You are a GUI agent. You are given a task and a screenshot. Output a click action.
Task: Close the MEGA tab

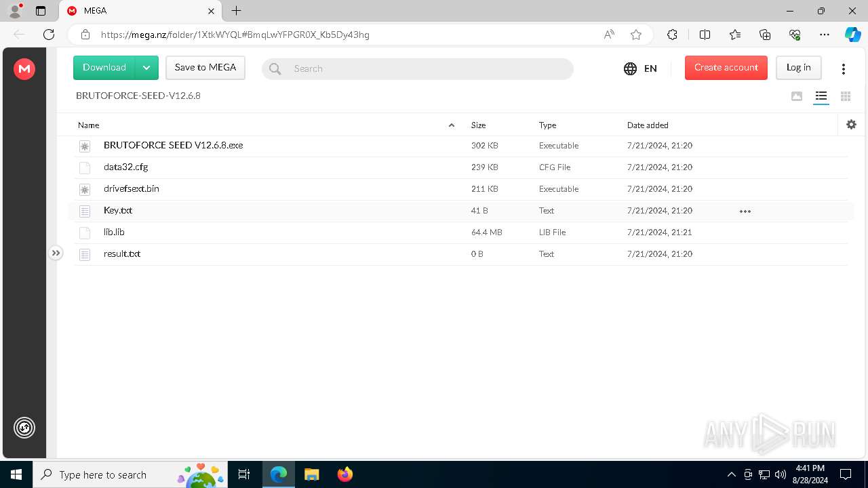point(211,11)
